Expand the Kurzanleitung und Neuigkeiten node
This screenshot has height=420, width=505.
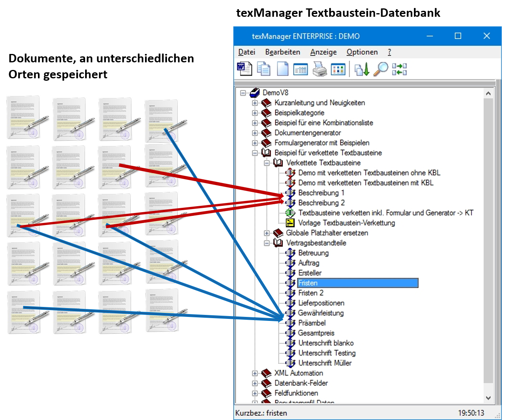(x=255, y=103)
